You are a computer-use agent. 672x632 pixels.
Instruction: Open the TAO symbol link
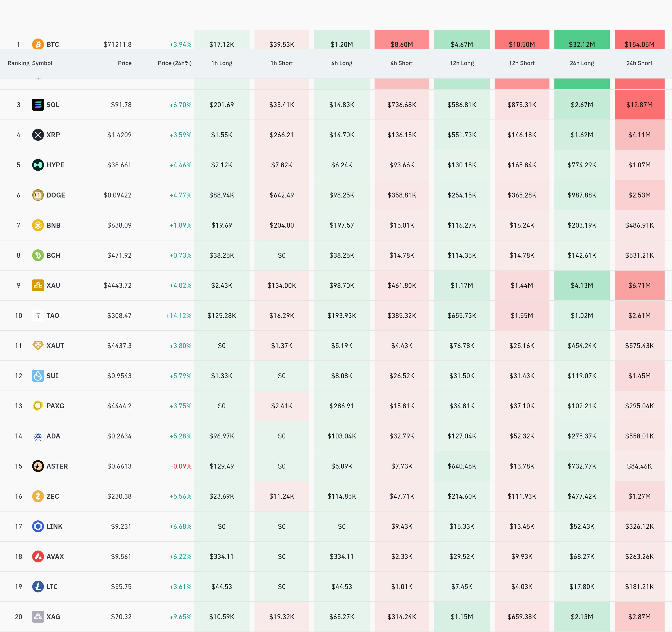pyautogui.click(x=53, y=316)
